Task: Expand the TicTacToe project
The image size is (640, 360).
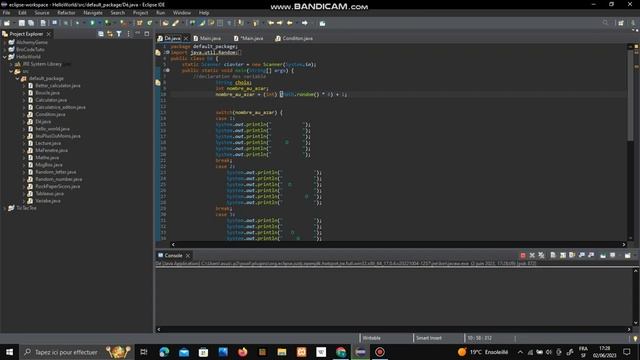Action: [x=5, y=208]
